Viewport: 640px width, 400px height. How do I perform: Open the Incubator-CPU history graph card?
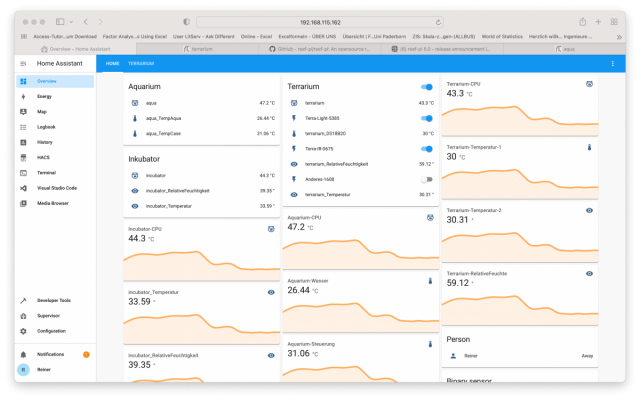pos(202,251)
